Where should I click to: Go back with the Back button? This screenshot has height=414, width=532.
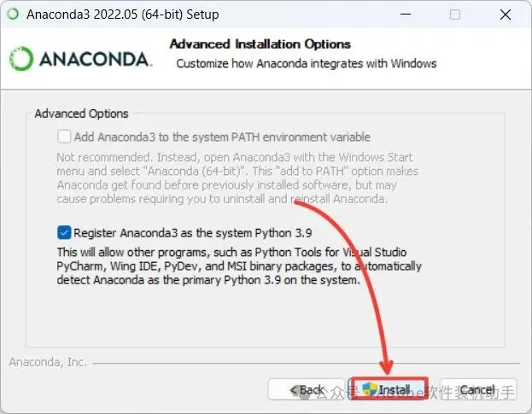coord(306,389)
